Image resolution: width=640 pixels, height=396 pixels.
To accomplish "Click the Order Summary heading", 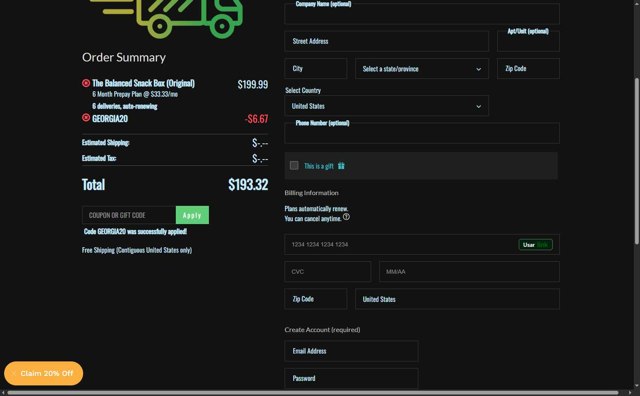I will [x=124, y=58].
